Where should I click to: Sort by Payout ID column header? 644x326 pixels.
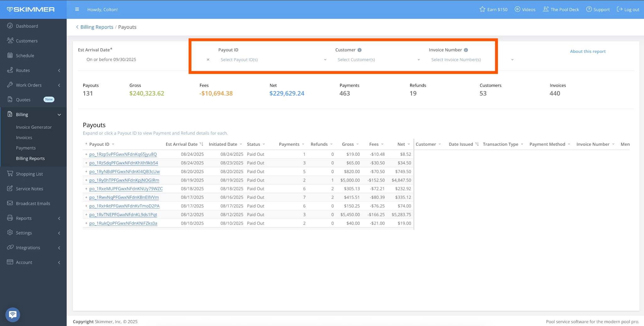click(99, 144)
